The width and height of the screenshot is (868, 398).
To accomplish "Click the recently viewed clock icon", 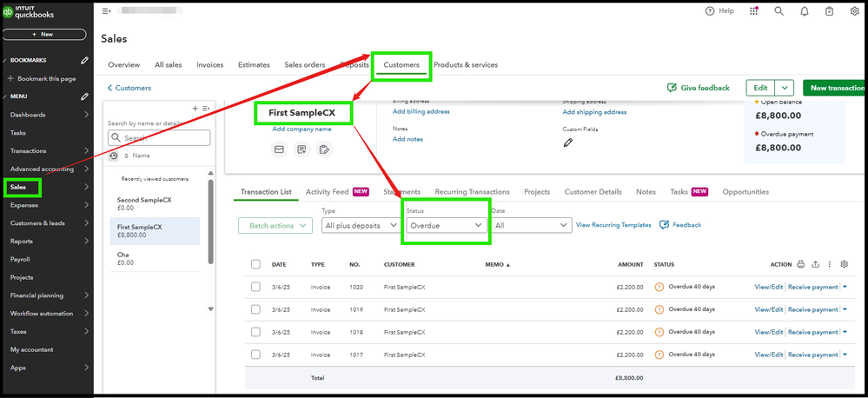I will pos(114,156).
